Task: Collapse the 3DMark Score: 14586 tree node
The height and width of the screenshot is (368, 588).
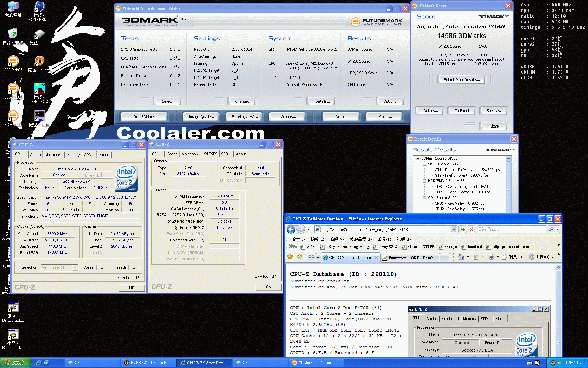Action: 418,158
